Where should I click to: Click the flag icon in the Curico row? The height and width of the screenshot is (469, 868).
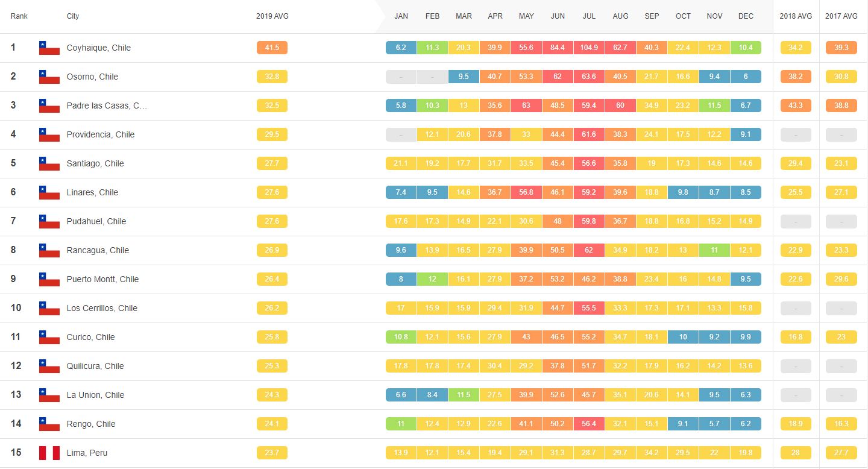[x=49, y=337]
